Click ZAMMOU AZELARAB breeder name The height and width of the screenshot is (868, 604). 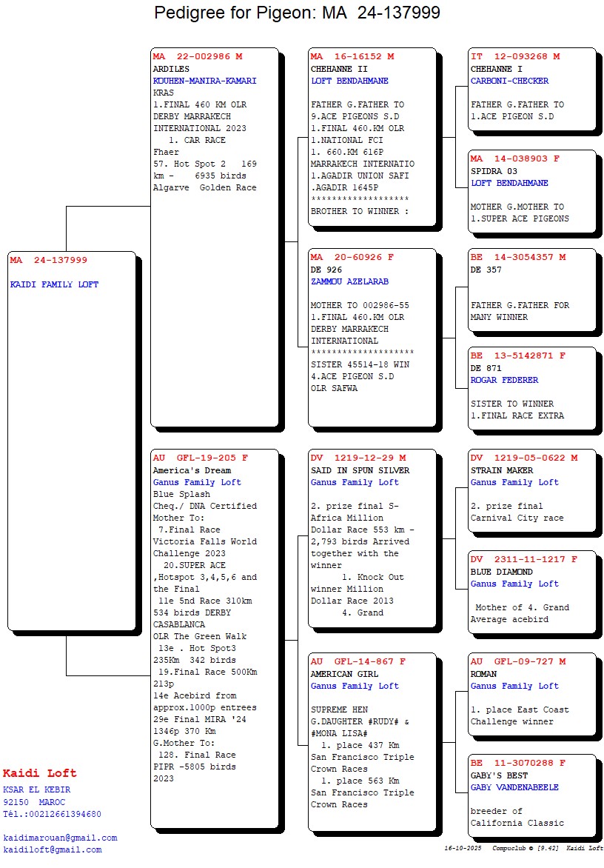click(349, 281)
